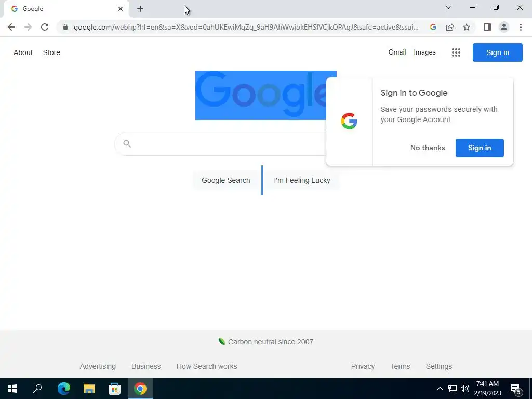The height and width of the screenshot is (399, 532).
Task: Click Sign in inside the popup
Action: click(480, 148)
